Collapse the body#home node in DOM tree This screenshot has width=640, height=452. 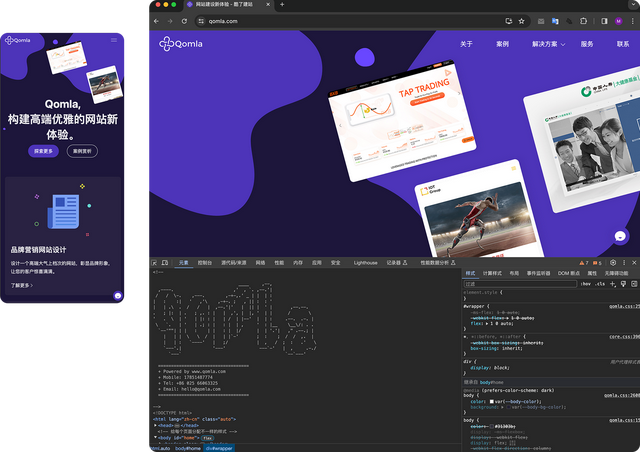[x=156, y=438]
